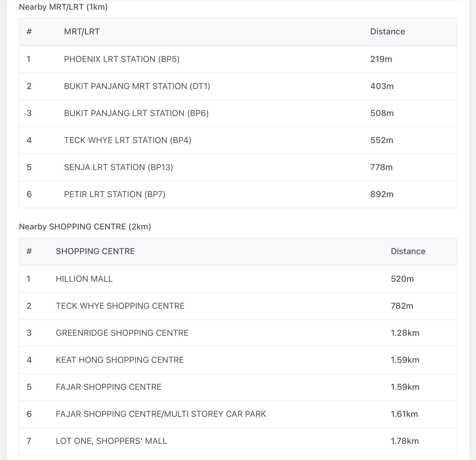Click TECK WHYE SHOPPING CENTRE entry
Image resolution: width=476 pixels, height=460 pixels.
[x=120, y=306]
